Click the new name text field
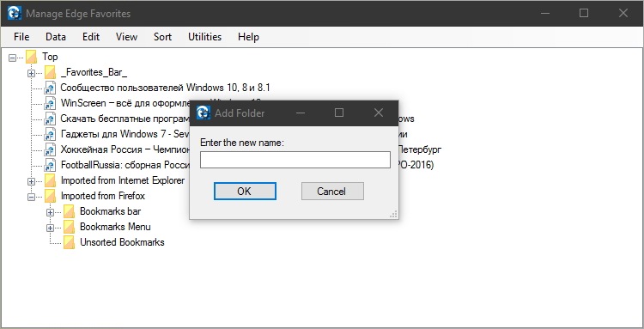The image size is (644, 329). coord(295,160)
